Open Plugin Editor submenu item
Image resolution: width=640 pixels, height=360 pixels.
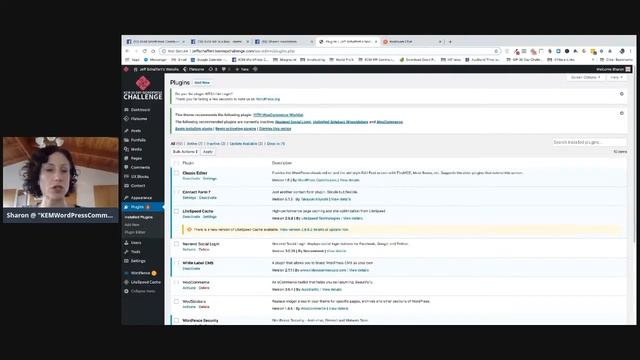pos(134,232)
